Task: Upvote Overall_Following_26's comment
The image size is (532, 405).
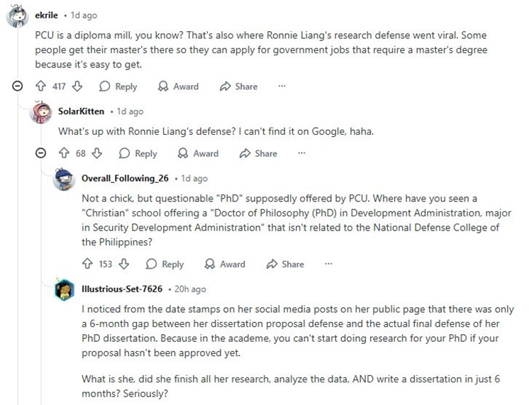Action: click(88, 264)
